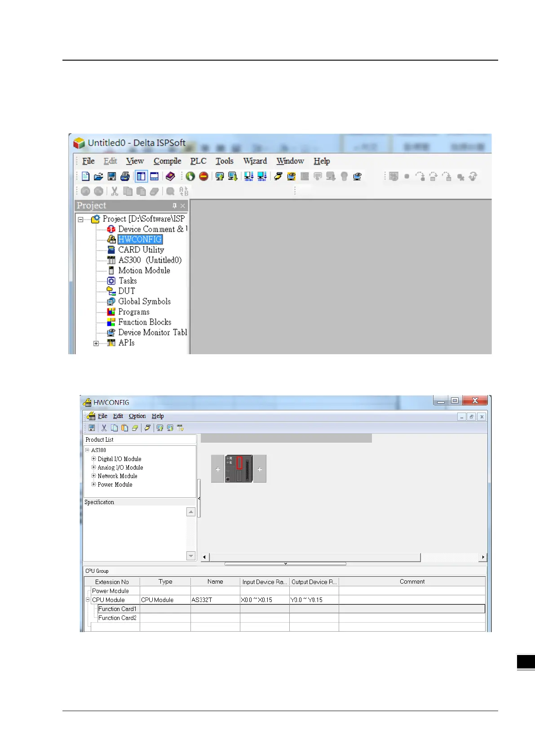This screenshot has height=756, width=535.
Task: Pin the Project panel with pushpin
Action: click(x=174, y=206)
